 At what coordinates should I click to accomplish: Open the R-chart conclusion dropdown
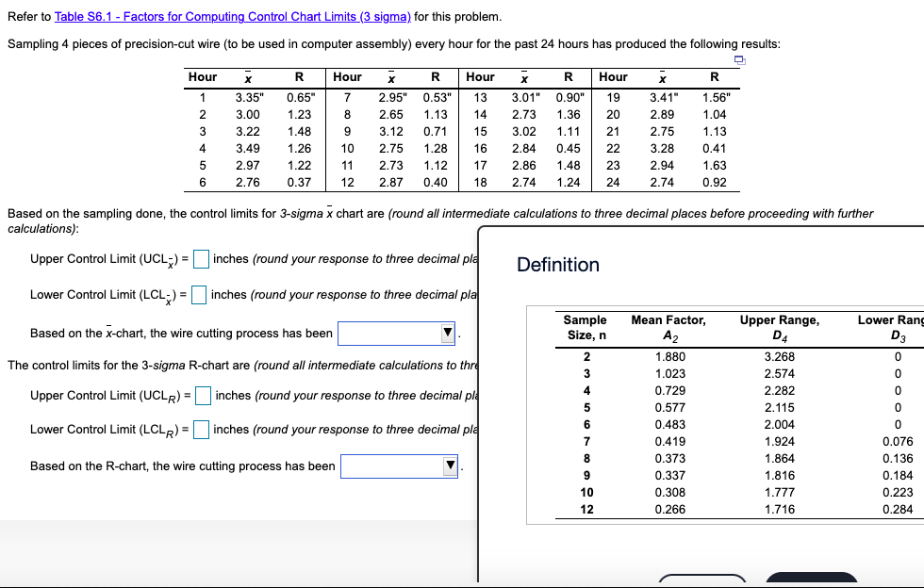(399, 465)
